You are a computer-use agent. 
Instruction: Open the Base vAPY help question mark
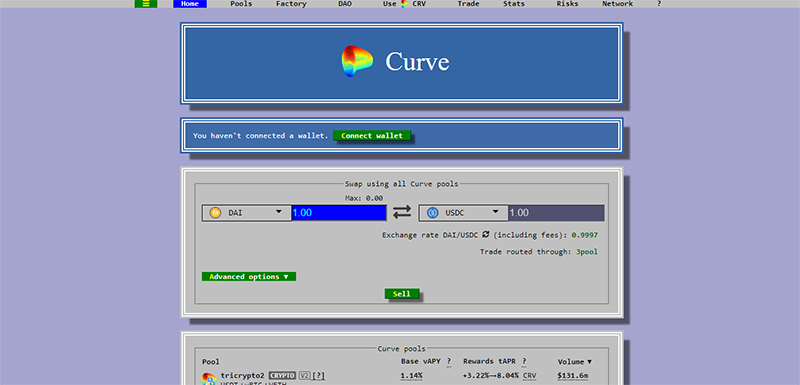point(449,362)
